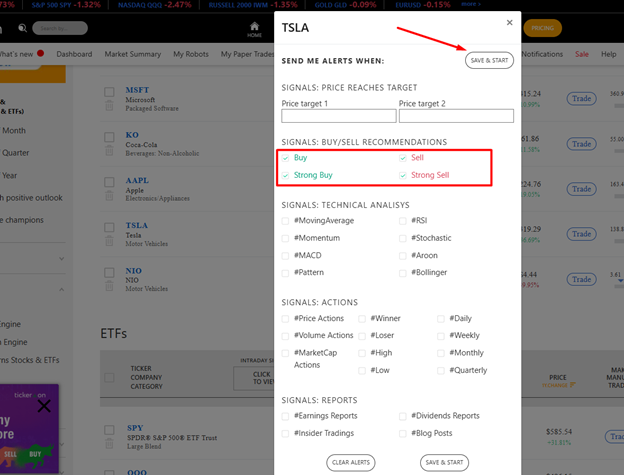Viewport: 624px width, 475px height.
Task: Click the price sort icon in ETF header
Action: point(573,385)
